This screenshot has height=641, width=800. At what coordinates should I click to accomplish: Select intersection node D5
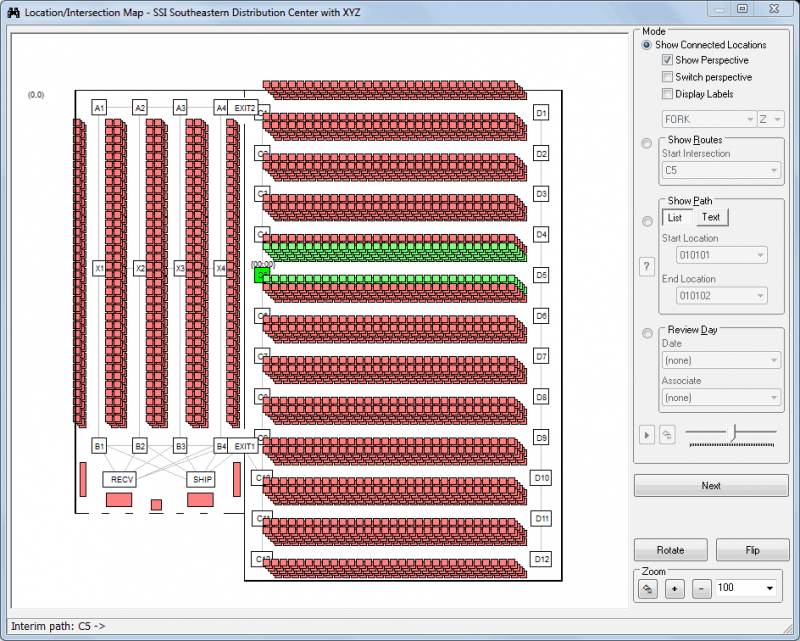pyautogui.click(x=541, y=275)
